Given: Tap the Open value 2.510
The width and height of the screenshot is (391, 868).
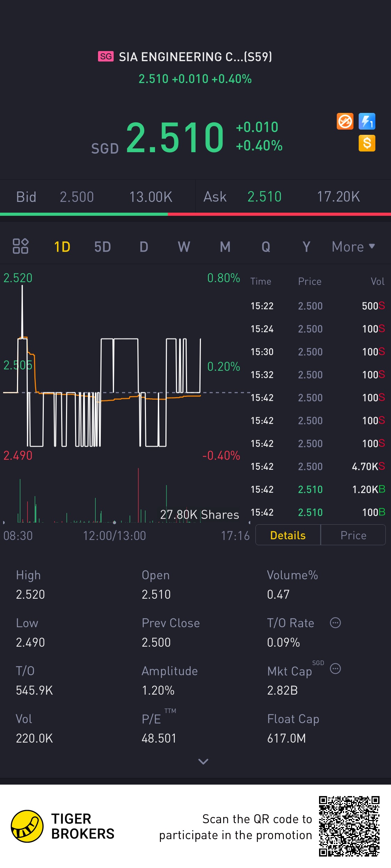Looking at the screenshot, I should pos(156,595).
